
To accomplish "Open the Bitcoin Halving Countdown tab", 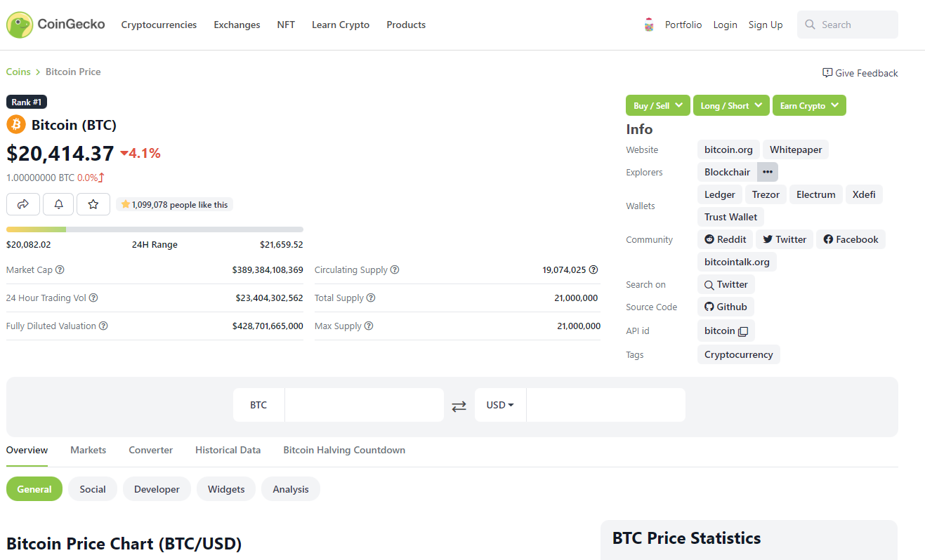I will (x=344, y=450).
